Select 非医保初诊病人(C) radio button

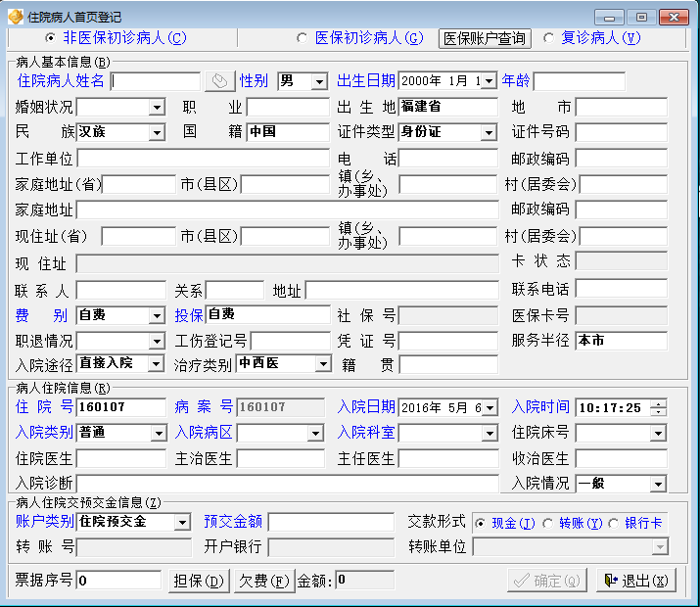point(51,38)
